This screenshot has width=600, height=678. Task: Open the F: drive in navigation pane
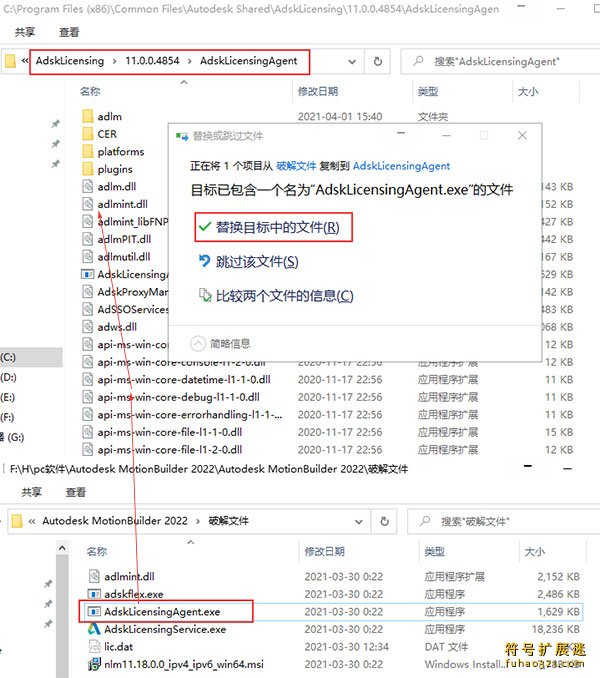[7, 417]
